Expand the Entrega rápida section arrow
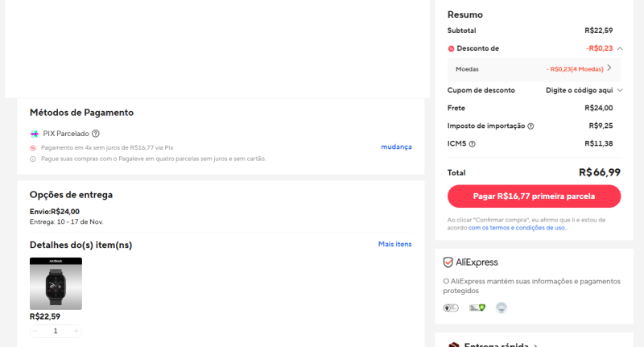 point(534,345)
